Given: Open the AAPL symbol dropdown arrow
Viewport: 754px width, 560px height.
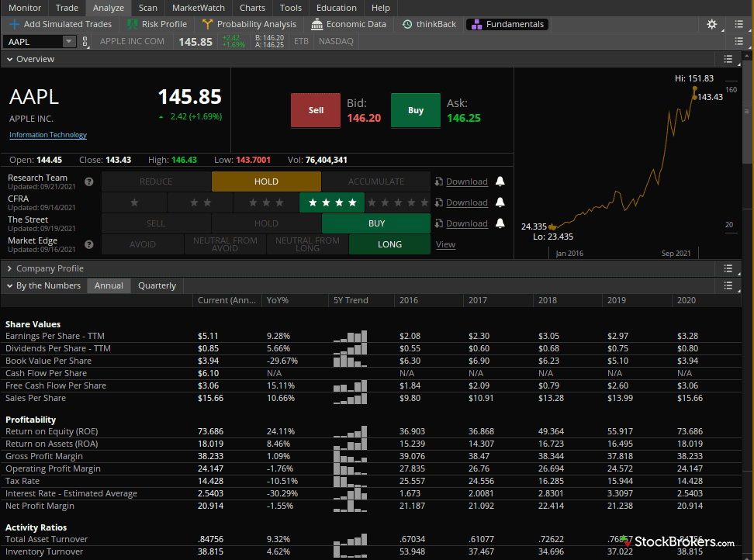Looking at the screenshot, I should [68, 42].
